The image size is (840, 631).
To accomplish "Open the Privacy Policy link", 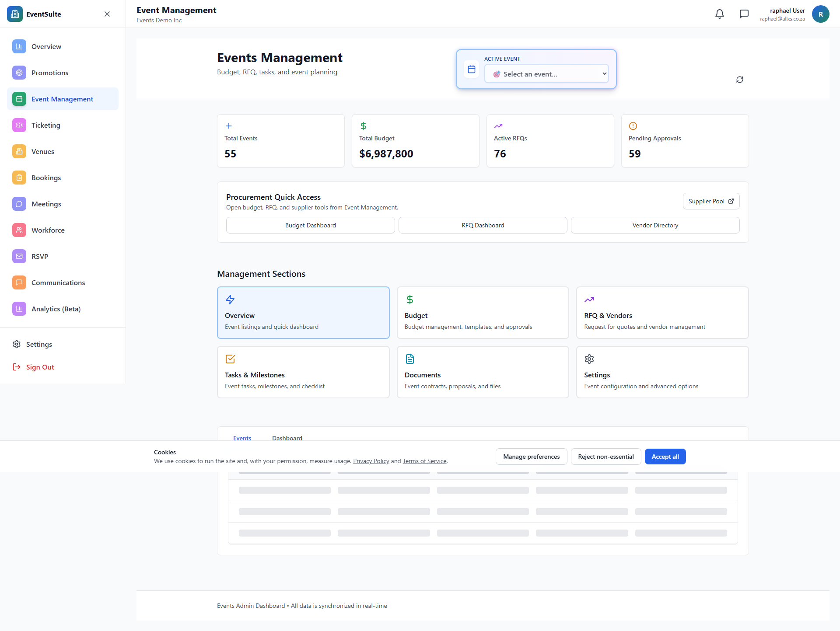I will [371, 460].
